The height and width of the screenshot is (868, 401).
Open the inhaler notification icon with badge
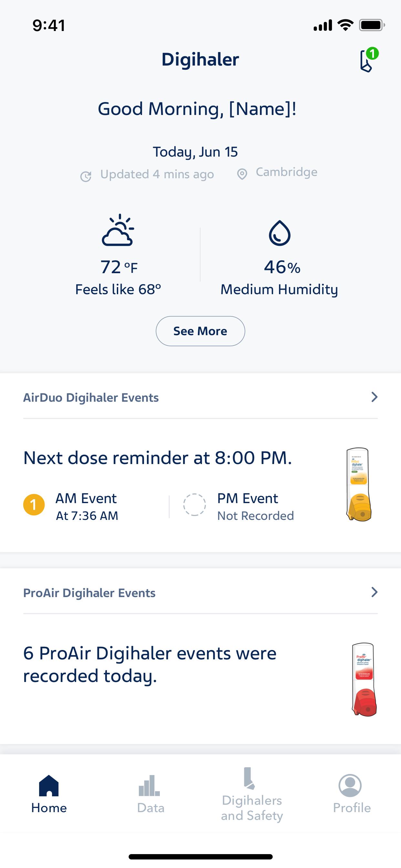click(x=368, y=60)
